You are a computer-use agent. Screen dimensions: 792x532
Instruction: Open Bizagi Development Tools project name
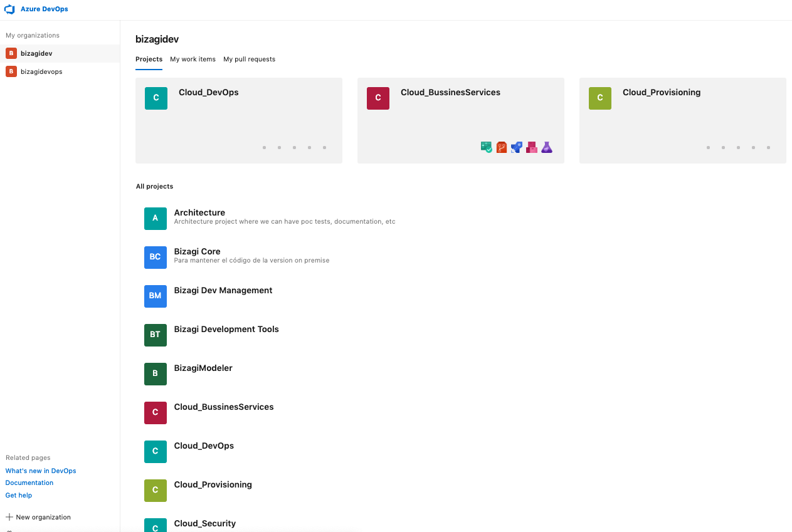[x=226, y=329]
